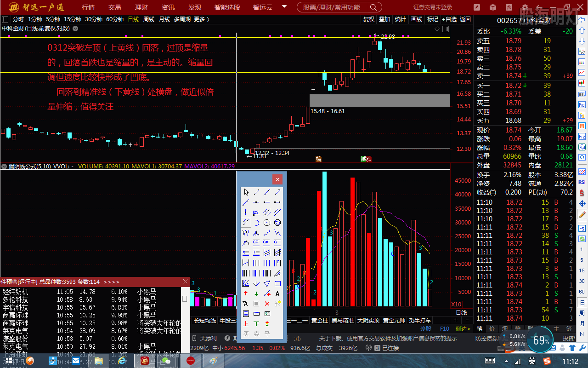Image resolution: width=588 pixels, height=368 pixels.
Task: Click the 69% memory accelerator circle
Action: (x=541, y=341)
